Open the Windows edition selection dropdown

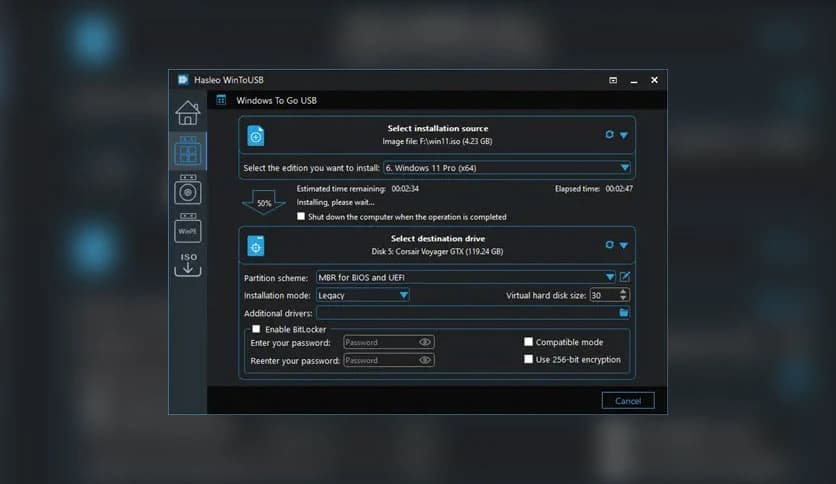point(507,168)
